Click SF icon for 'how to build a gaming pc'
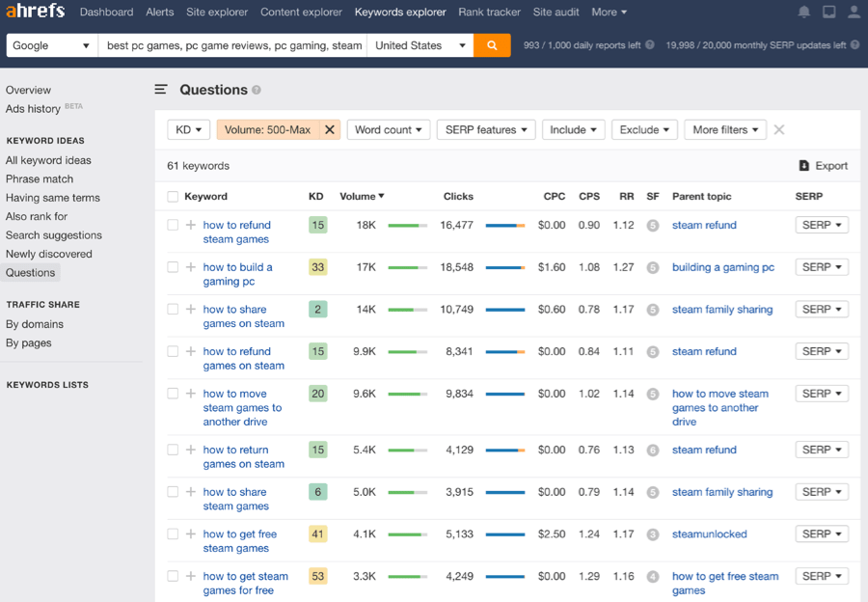 coord(653,267)
